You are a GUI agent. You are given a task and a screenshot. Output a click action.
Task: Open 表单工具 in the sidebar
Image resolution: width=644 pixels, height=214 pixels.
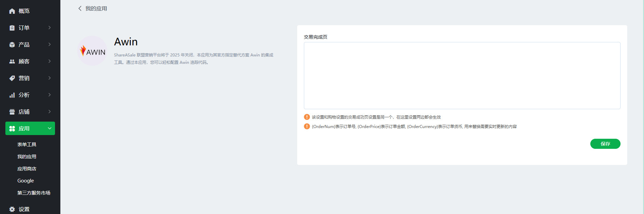coord(27,144)
